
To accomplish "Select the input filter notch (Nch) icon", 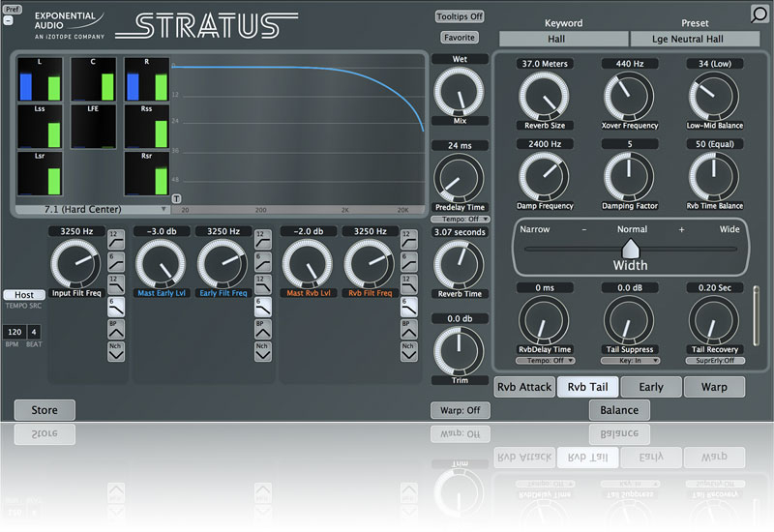I will (116, 353).
